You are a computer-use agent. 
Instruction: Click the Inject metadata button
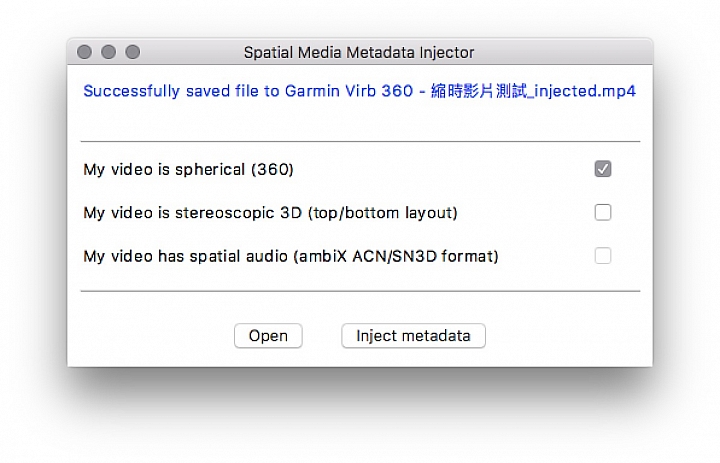point(413,336)
